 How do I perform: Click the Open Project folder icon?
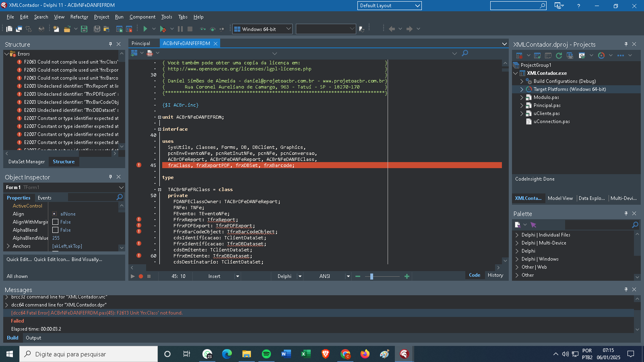(x=67, y=29)
